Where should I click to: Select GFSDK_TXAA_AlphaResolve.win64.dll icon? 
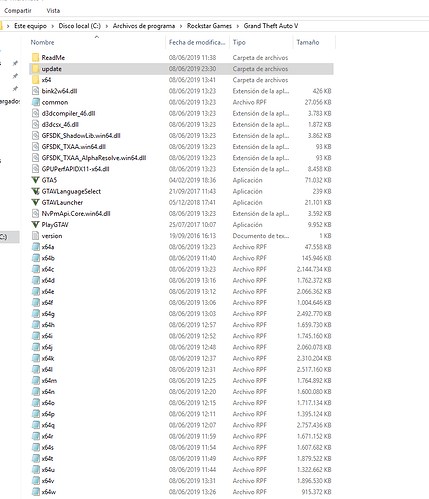click(36, 158)
